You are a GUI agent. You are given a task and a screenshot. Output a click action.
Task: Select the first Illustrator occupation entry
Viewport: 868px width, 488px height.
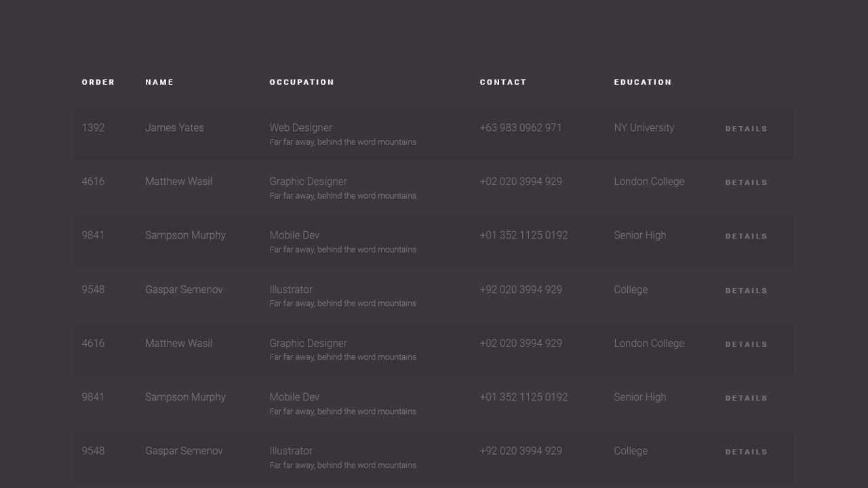[290, 289]
